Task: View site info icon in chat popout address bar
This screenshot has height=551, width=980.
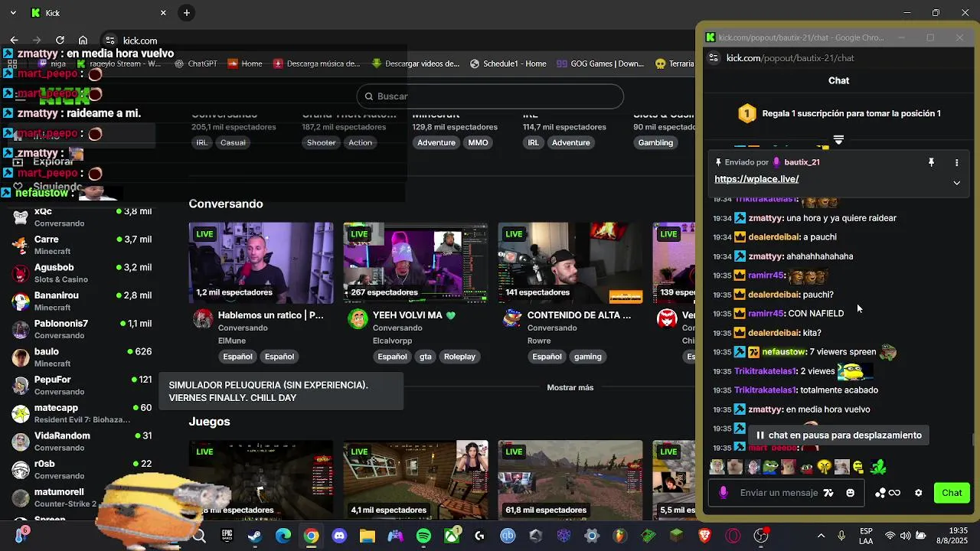Action: pos(713,58)
